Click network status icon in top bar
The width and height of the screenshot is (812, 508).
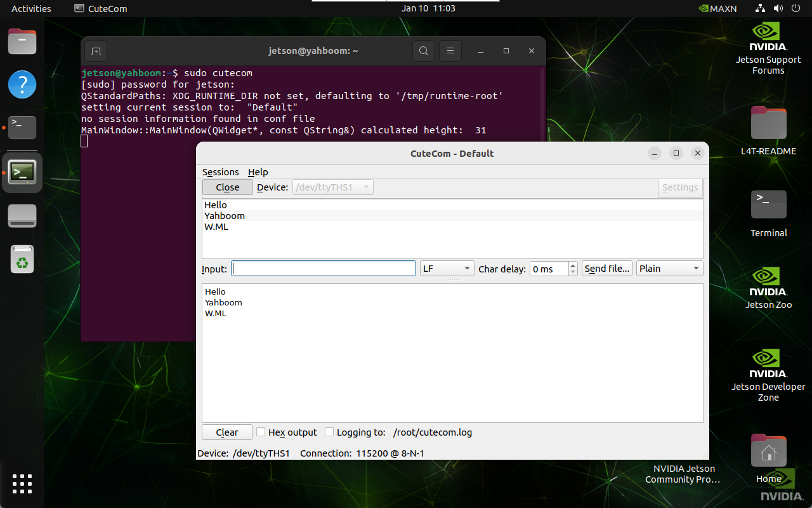761,8
